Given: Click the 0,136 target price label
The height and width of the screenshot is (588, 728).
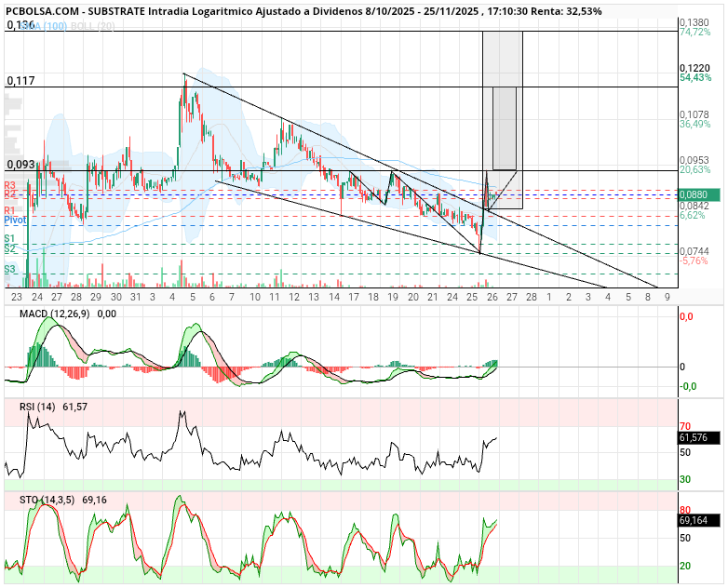Looking at the screenshot, I should click(20, 25).
